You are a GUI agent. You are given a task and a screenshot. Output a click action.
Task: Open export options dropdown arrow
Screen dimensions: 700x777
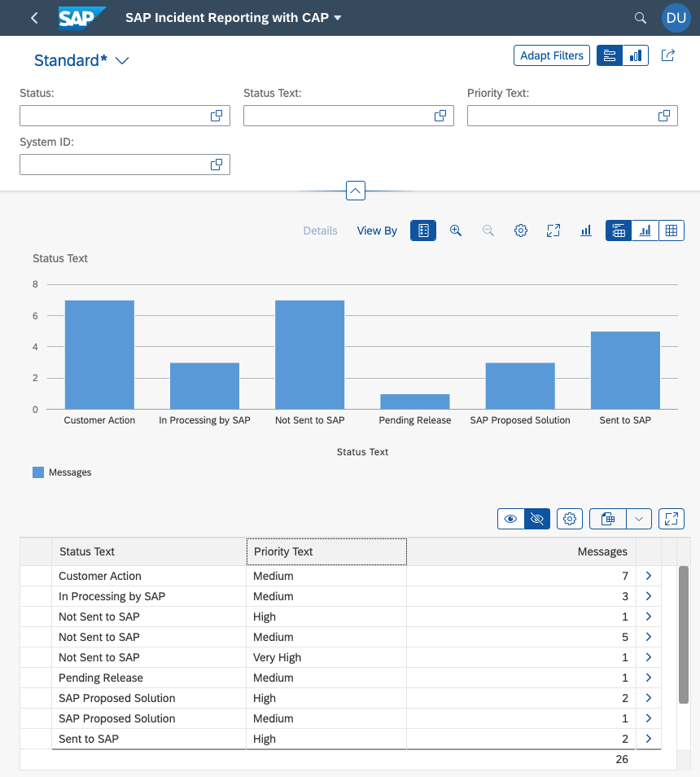(x=639, y=519)
